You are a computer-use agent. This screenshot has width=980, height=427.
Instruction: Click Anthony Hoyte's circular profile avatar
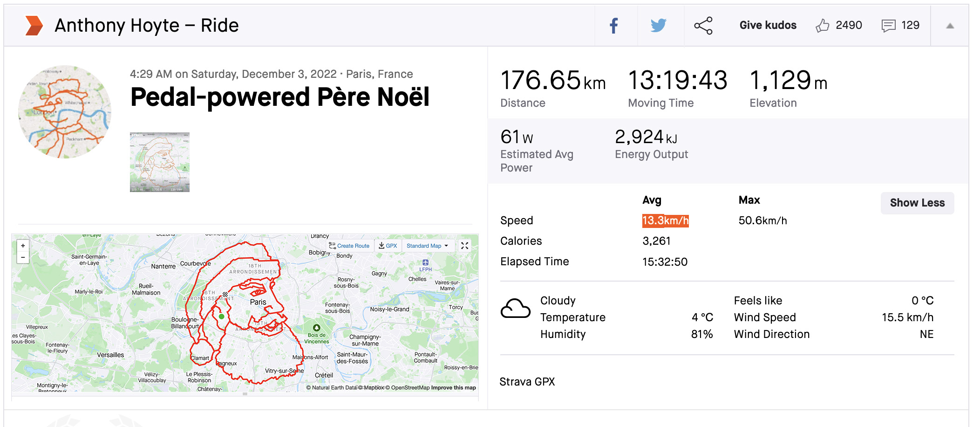point(65,112)
